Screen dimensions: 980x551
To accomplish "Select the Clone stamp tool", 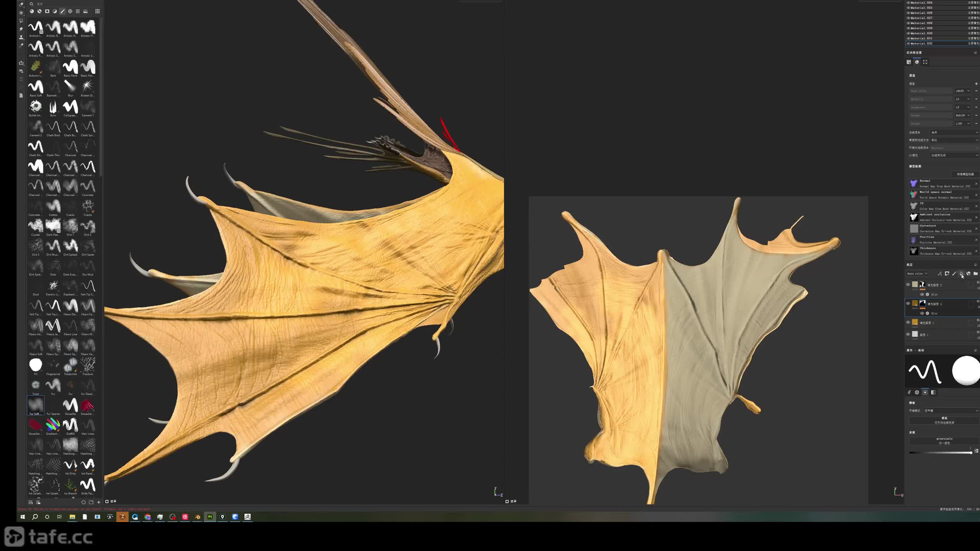I will pos(21,37).
